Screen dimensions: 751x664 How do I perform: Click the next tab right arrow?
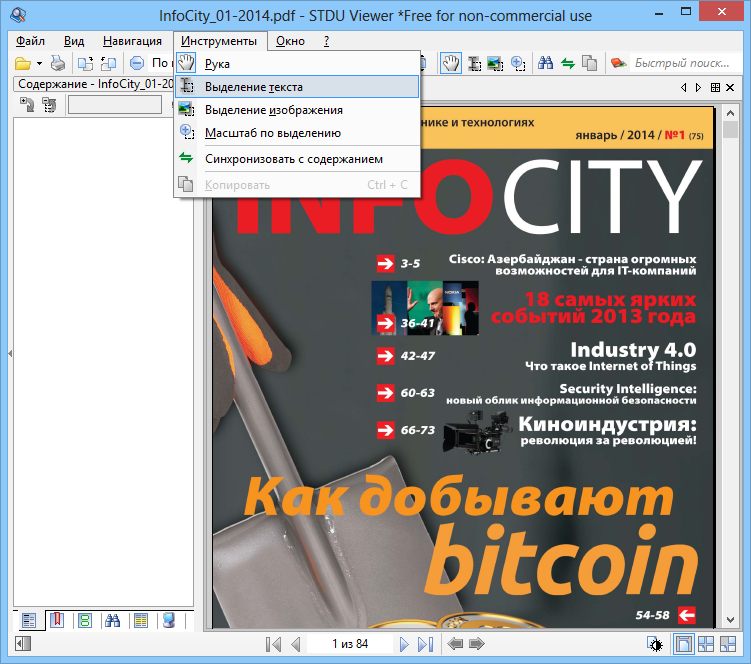point(698,87)
